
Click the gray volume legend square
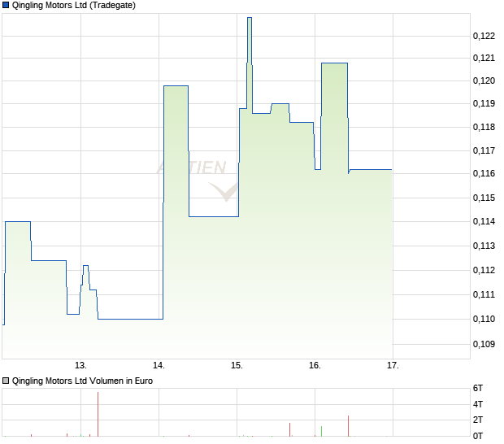6,381
